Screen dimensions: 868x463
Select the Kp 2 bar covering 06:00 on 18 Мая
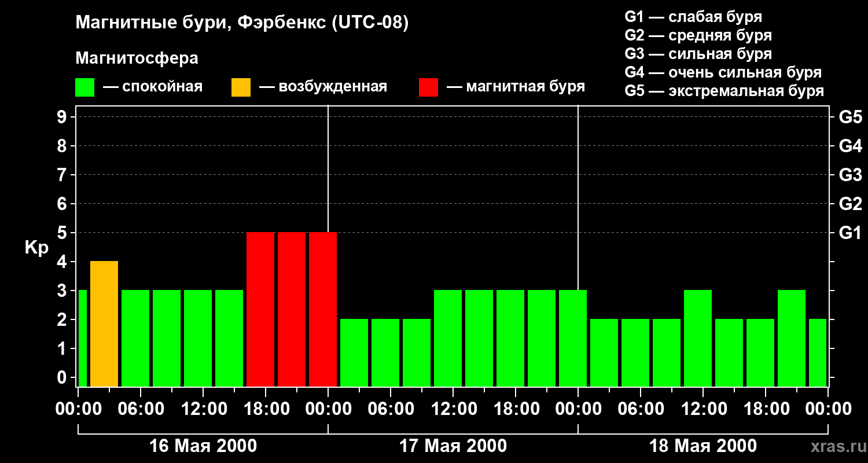tap(635, 353)
